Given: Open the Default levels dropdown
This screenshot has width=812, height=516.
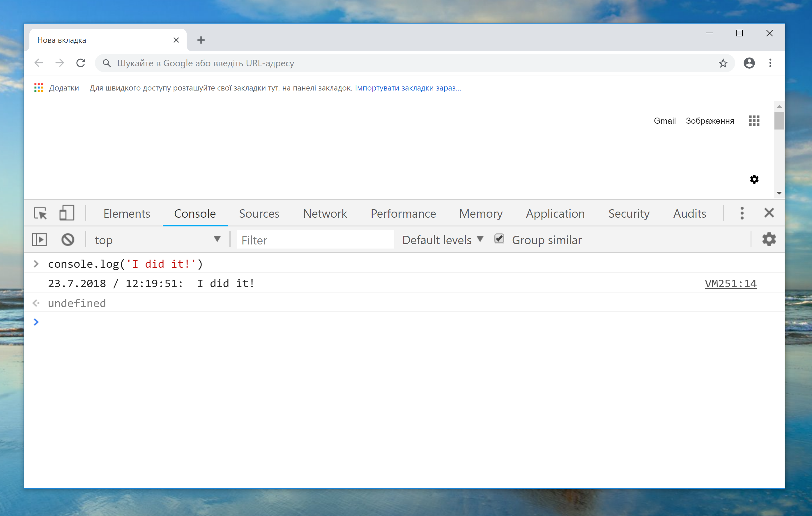Looking at the screenshot, I should pos(442,240).
